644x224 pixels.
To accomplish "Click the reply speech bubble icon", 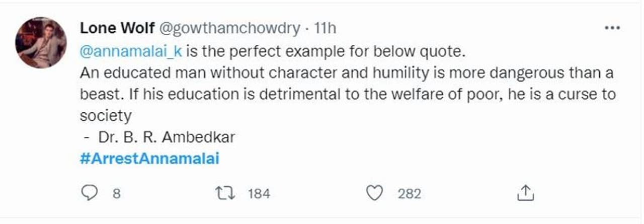I will 89,192.
